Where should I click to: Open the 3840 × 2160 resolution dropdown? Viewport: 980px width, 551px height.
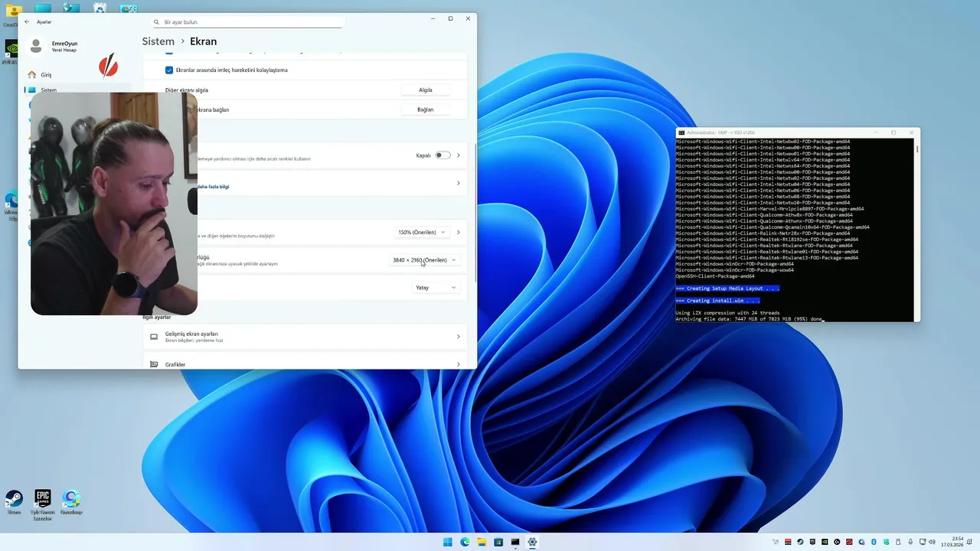pyautogui.click(x=424, y=260)
